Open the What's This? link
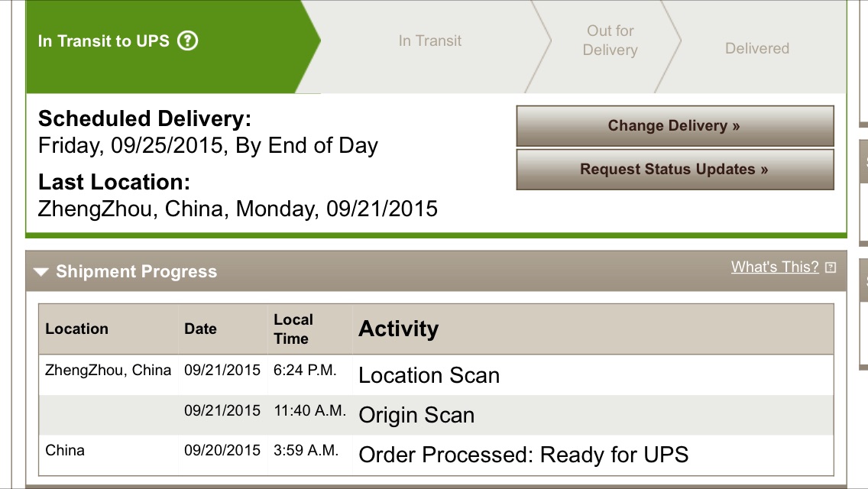Viewport: 868px width, 489px height. pos(775,267)
